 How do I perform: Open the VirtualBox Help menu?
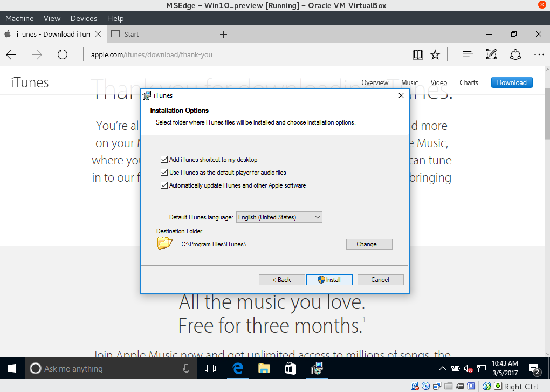pos(115,18)
